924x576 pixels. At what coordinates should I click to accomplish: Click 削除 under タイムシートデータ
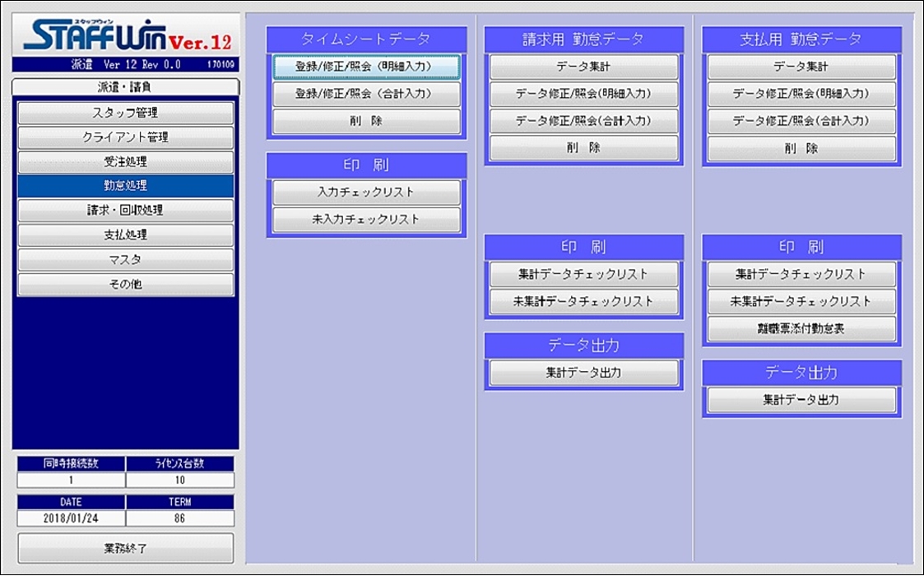[366, 122]
